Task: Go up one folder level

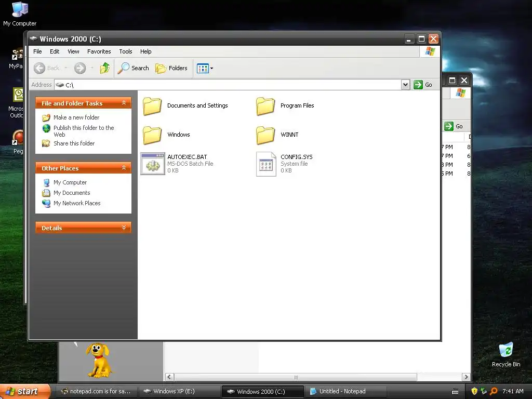Action: click(105, 68)
